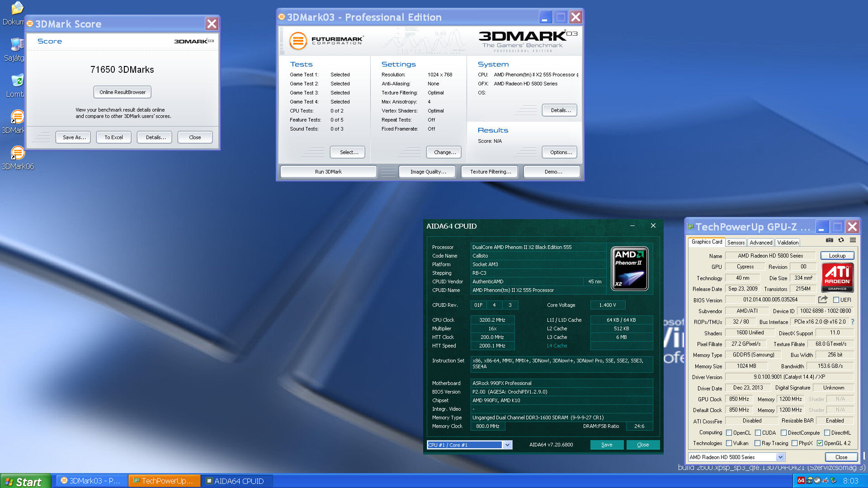868x488 pixels.
Task: Click Close in AIDA64 CPUID bottom bar
Action: (643, 445)
